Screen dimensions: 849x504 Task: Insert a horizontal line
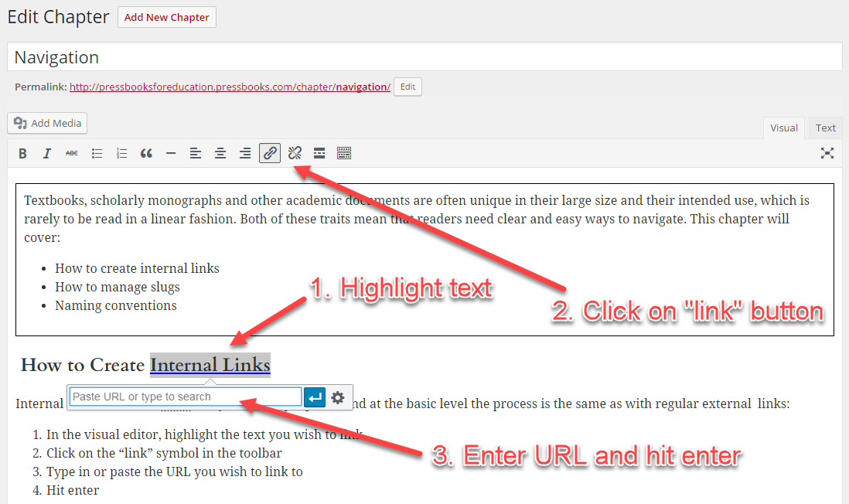171,154
